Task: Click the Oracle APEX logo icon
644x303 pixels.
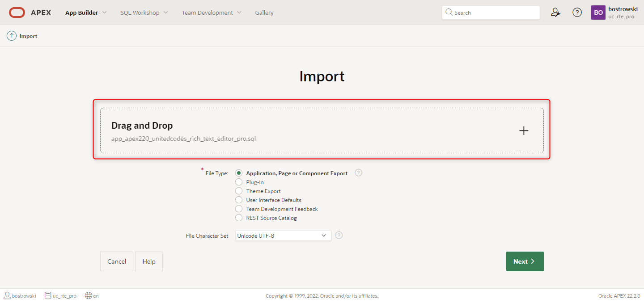Action: (x=17, y=13)
